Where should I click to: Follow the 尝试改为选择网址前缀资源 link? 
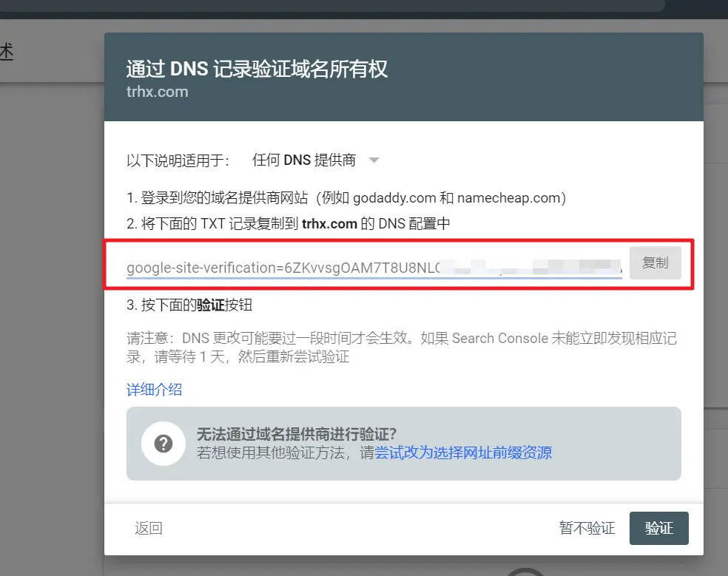point(463,453)
